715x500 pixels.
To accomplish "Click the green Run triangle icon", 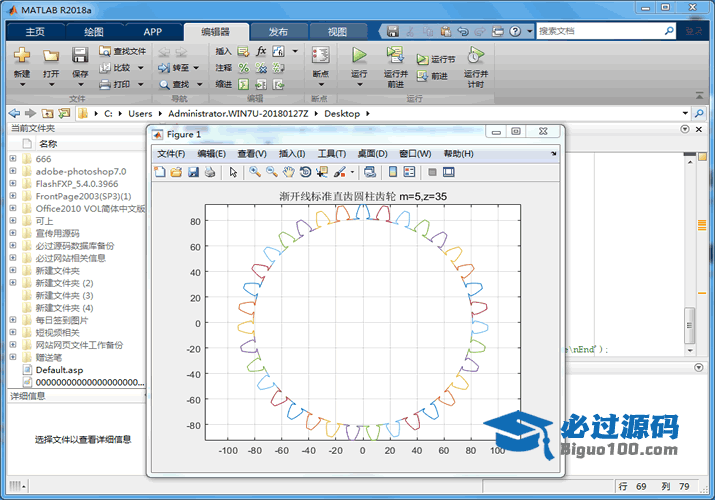I will pyautogui.click(x=359, y=55).
